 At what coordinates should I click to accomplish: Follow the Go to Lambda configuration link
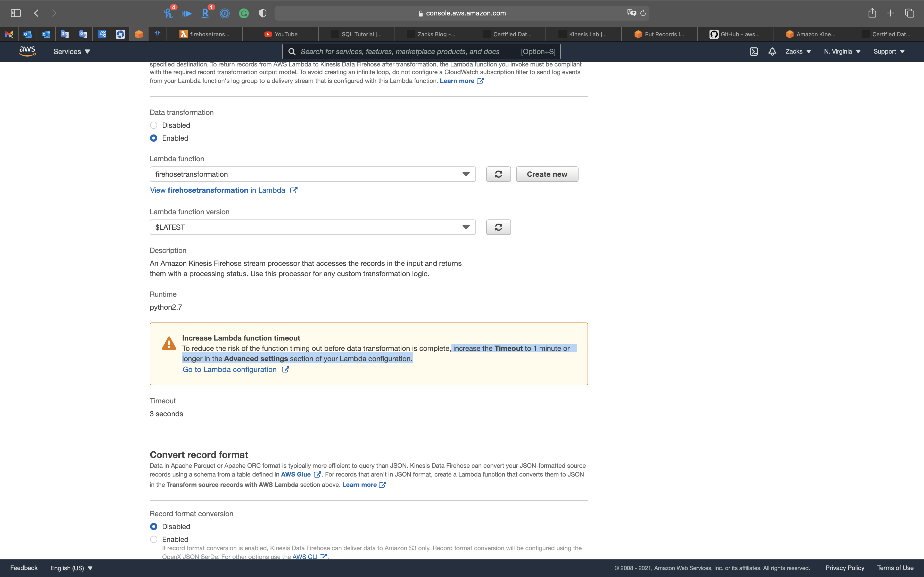229,369
